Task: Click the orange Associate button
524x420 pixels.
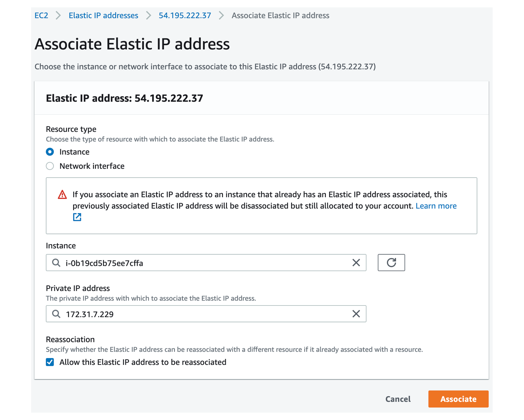Action: 458,399
